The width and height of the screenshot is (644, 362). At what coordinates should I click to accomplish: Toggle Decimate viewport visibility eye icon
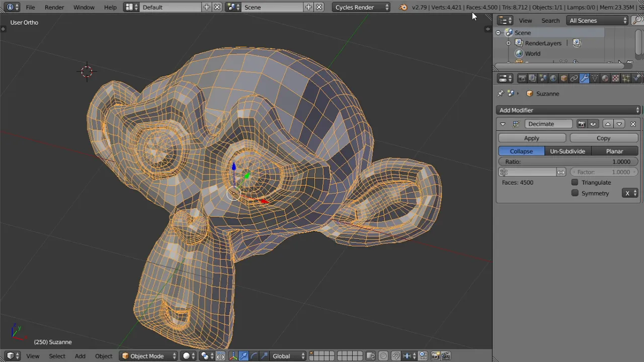593,124
